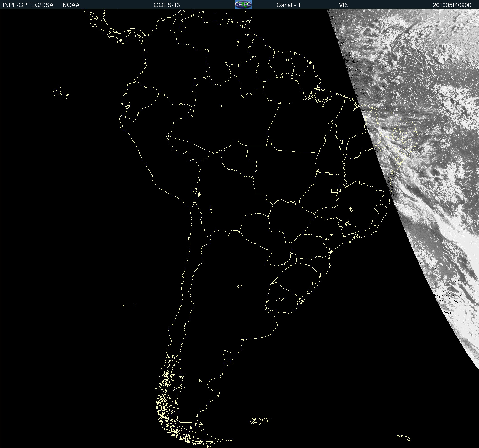The height and width of the screenshot is (448, 479).
Task: Click the Canal - 1 channel label
Action: pos(289,5)
